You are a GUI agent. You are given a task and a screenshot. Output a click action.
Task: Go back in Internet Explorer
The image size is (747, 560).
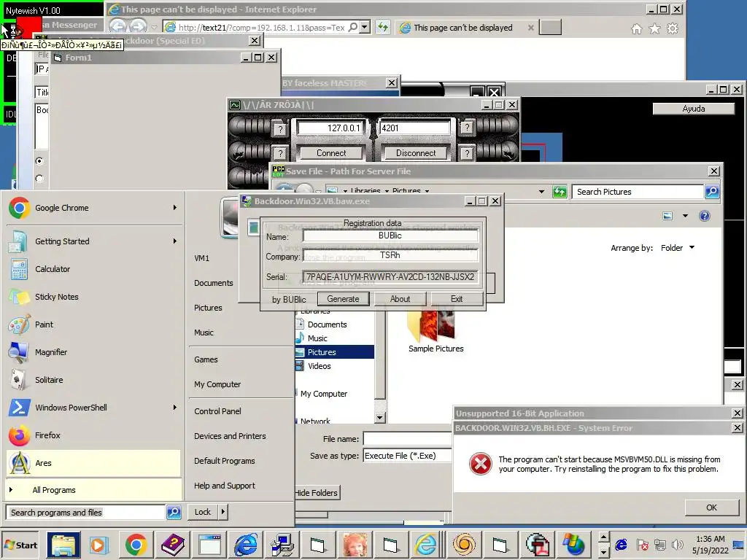[117, 27]
